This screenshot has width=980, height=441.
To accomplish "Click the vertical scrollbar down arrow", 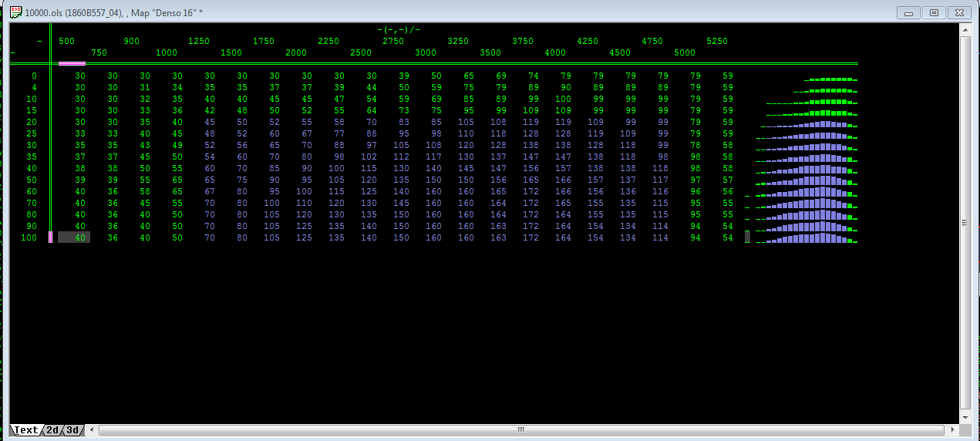I will (965, 417).
